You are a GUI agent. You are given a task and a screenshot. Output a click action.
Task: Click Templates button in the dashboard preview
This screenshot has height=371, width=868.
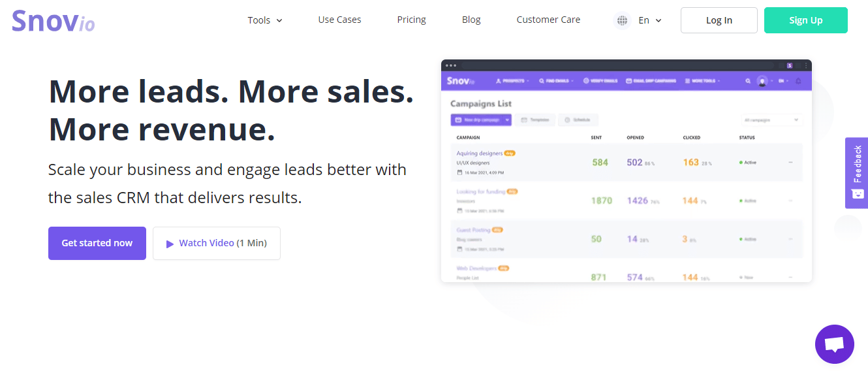[535, 120]
